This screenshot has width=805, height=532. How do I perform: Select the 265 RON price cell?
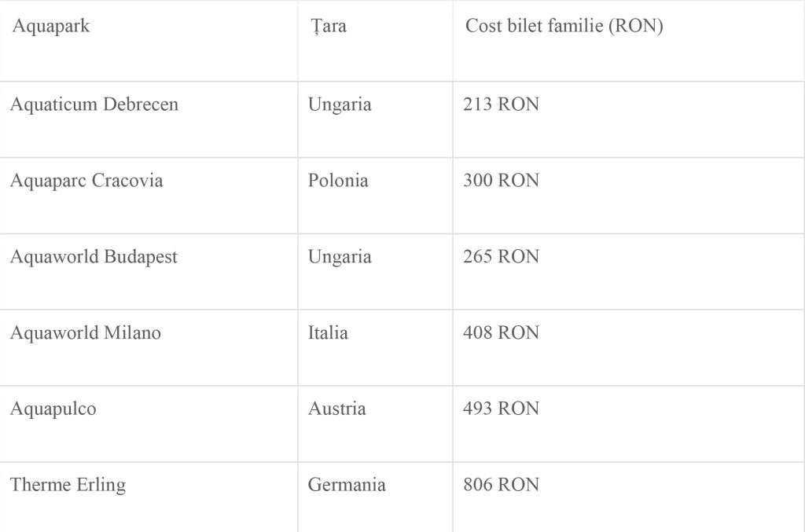501,257
